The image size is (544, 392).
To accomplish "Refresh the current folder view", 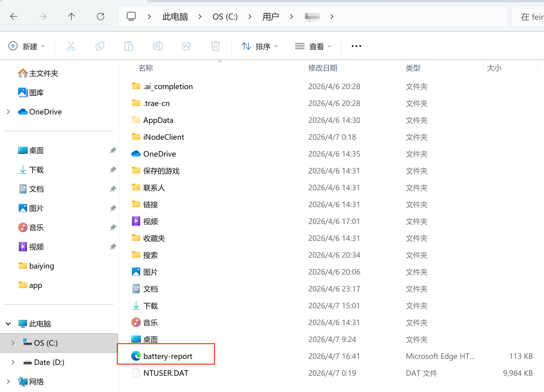I will pos(101,17).
